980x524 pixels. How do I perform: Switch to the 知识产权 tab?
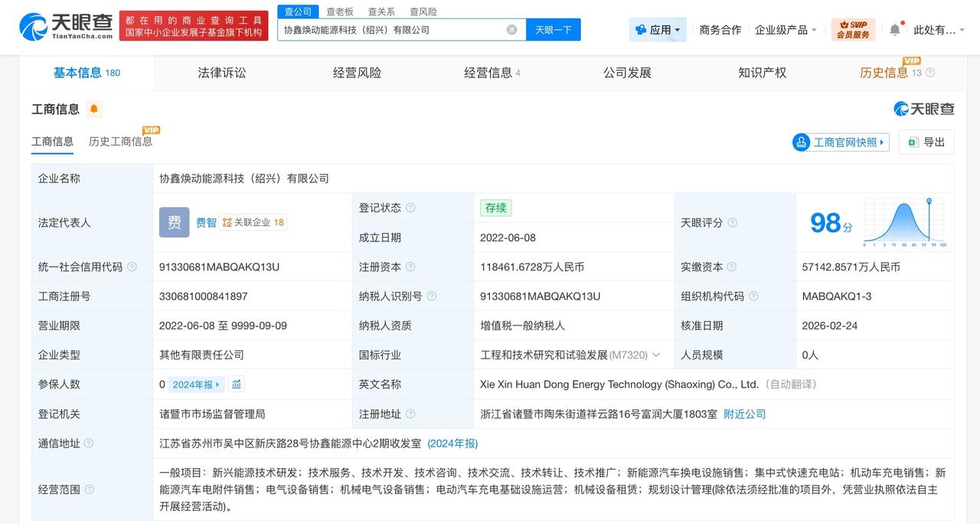tap(761, 72)
